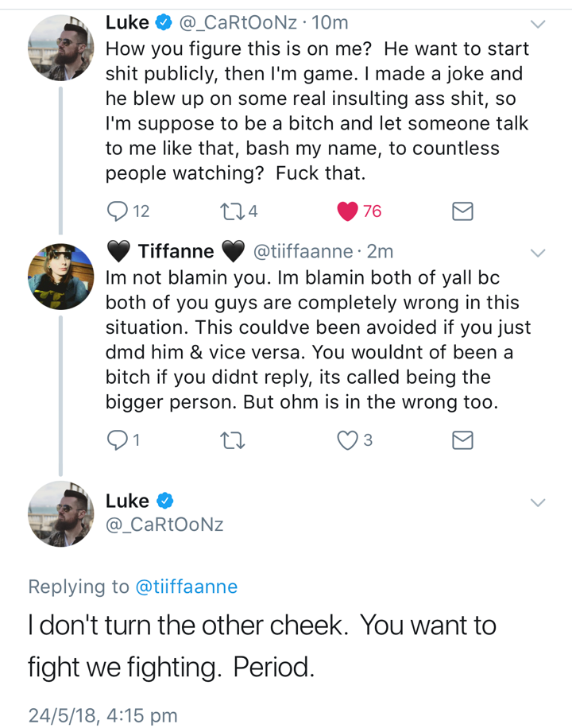The height and width of the screenshot is (728, 572).
Task: Open the @tiiffaanne handle beside Tiffanne's name
Action: pyautogui.click(x=303, y=251)
